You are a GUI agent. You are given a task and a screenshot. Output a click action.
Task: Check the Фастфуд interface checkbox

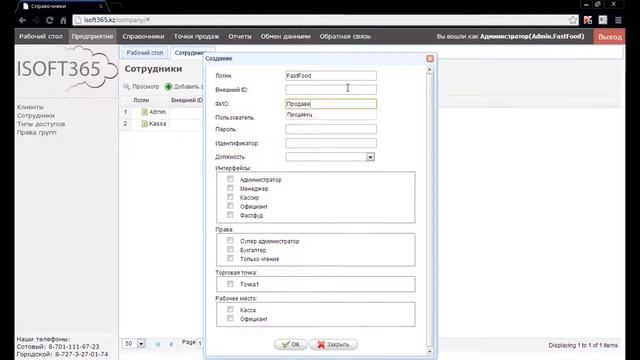click(x=230, y=215)
